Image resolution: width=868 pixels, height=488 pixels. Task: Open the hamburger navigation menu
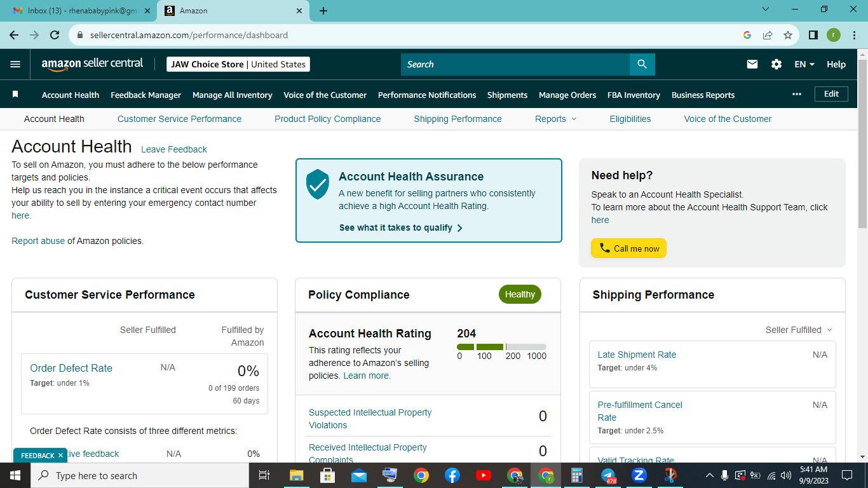point(15,64)
